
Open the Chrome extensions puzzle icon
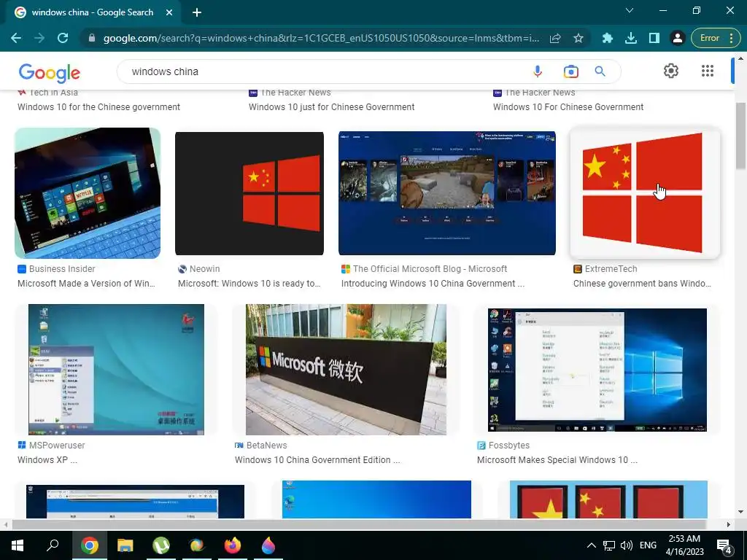pyautogui.click(x=607, y=38)
